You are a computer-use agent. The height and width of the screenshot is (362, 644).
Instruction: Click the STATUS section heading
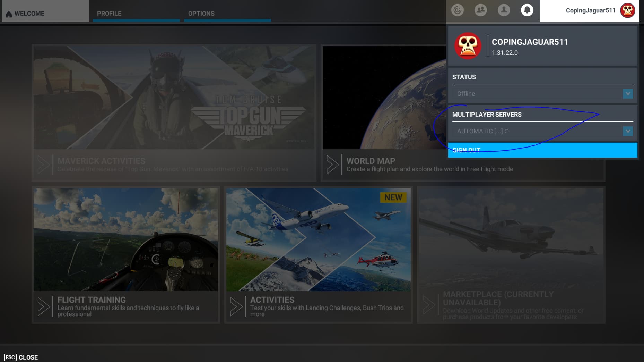pos(464,77)
